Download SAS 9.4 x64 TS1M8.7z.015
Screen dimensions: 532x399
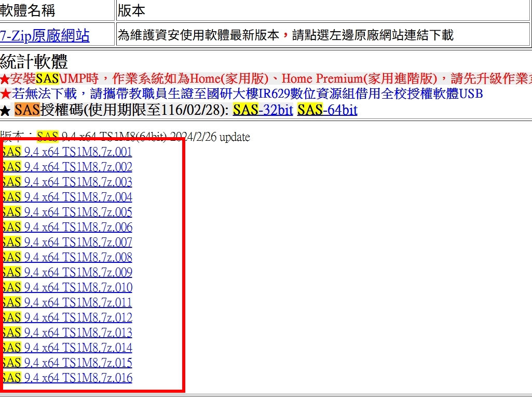pos(67,363)
